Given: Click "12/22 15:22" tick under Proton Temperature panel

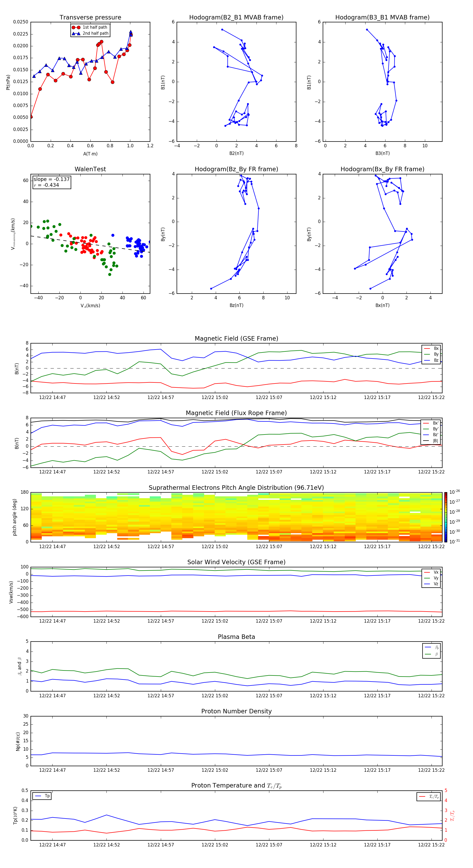Looking at the screenshot, I should (x=431, y=845).
